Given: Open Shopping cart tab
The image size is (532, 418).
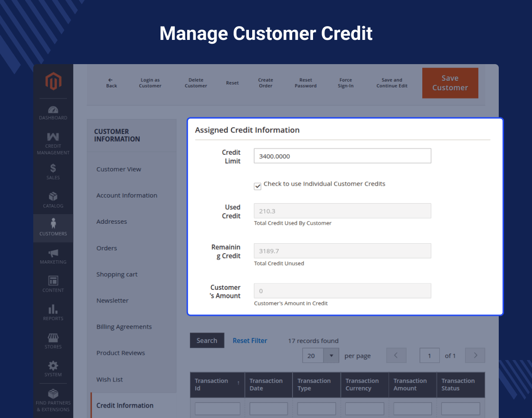Looking at the screenshot, I should (x=117, y=274).
